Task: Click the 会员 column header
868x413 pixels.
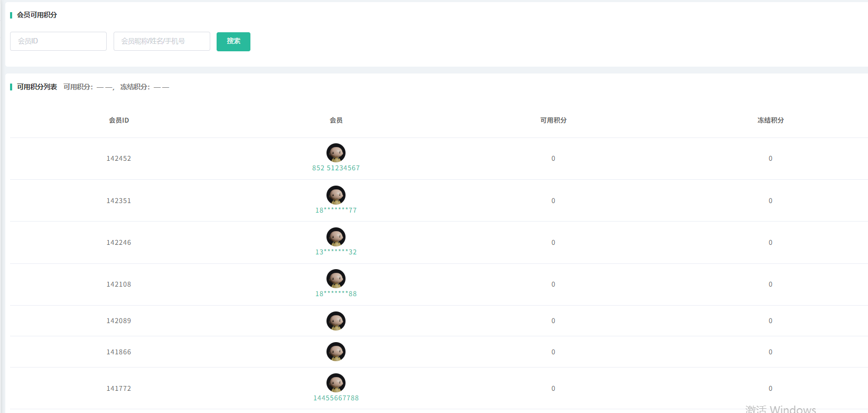Action: point(336,121)
